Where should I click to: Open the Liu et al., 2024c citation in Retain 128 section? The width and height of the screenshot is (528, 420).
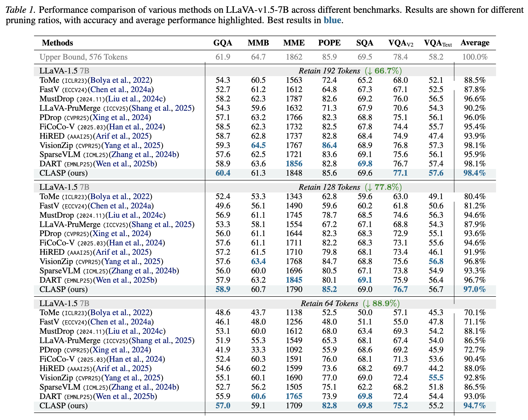coord(136,215)
